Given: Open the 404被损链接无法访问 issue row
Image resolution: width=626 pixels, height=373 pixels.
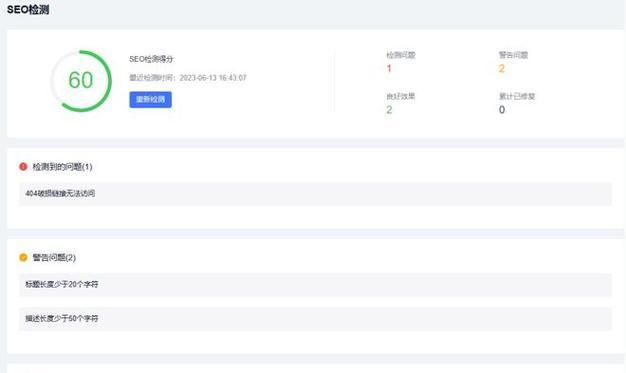Looking at the screenshot, I should tap(315, 194).
